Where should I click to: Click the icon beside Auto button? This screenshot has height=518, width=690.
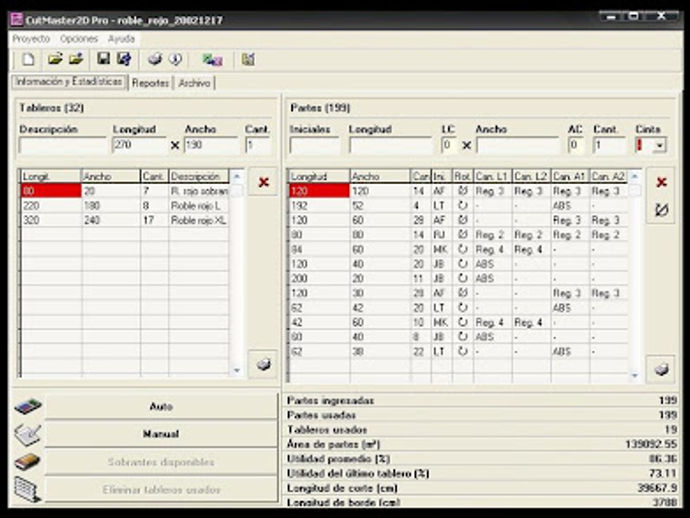point(28,406)
